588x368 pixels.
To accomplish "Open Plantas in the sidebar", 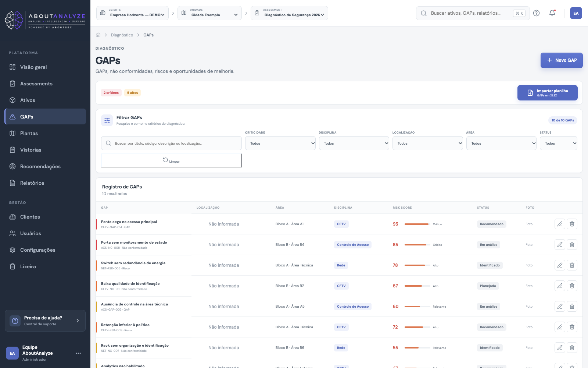I will pos(45,133).
